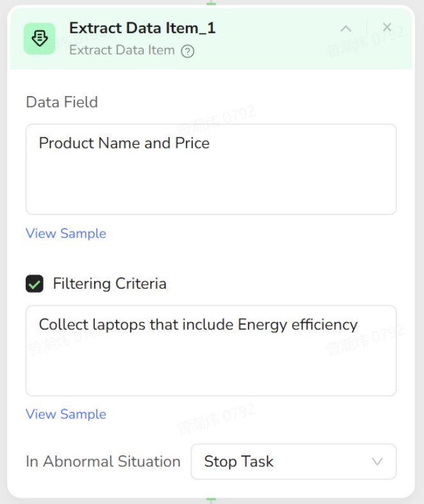
Task: Close the Extract Data Item_1 panel
Action: point(387,27)
